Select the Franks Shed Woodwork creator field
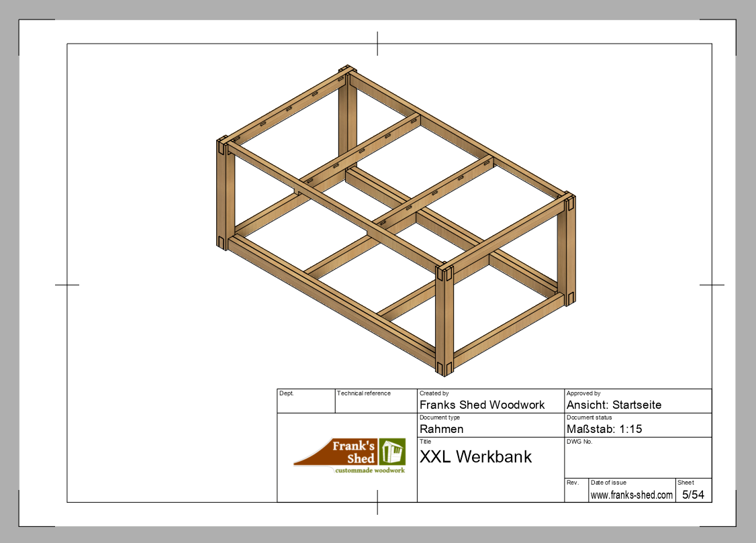The image size is (756, 543). (x=482, y=405)
